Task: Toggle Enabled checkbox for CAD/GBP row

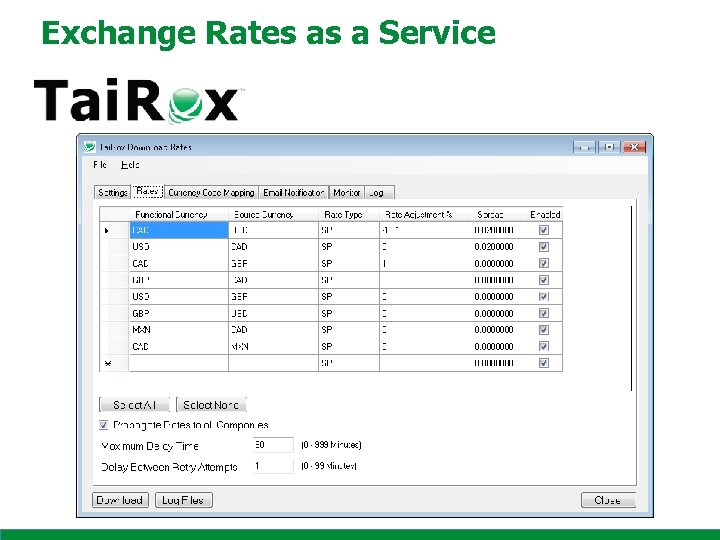Action: click(544, 263)
